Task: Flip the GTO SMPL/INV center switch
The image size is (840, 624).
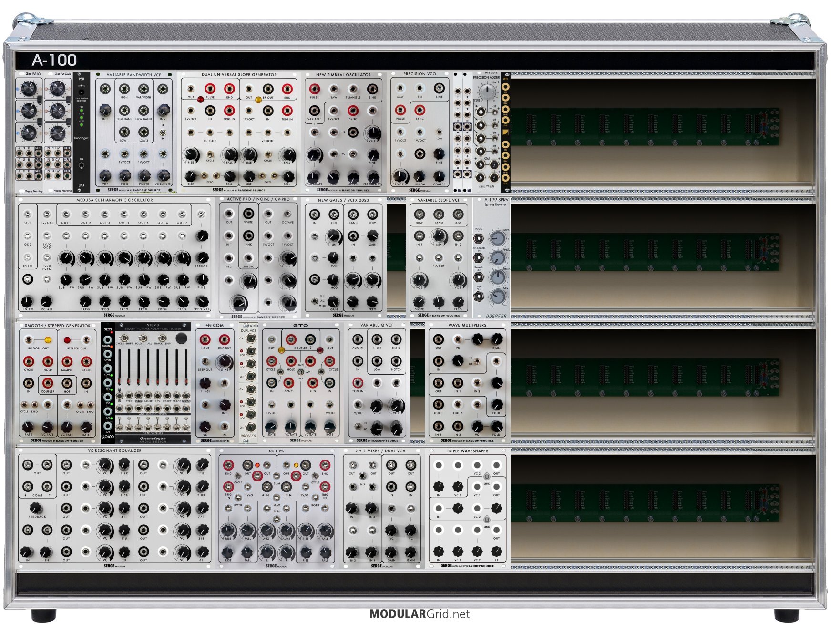Action: [x=301, y=371]
